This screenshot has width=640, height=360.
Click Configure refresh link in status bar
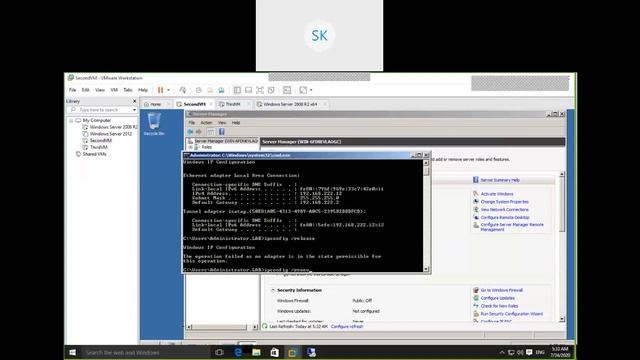coord(347,327)
